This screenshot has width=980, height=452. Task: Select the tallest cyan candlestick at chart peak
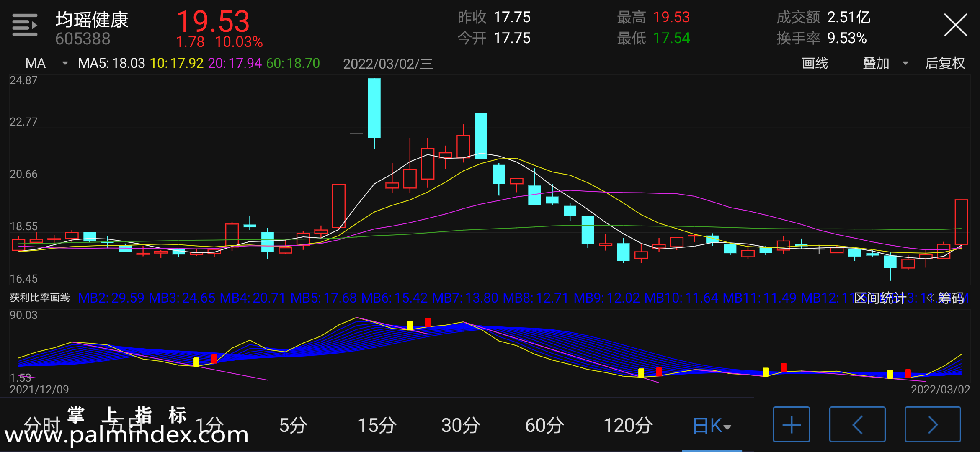[x=374, y=108]
